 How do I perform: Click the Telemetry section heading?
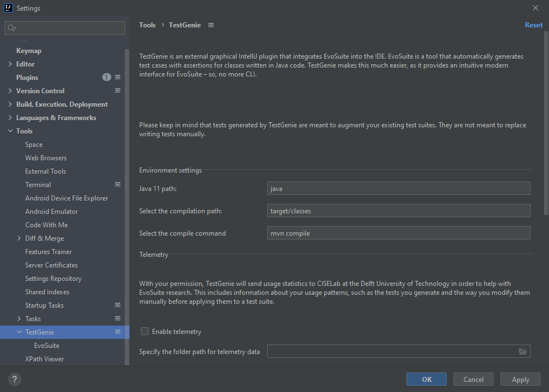tap(154, 255)
